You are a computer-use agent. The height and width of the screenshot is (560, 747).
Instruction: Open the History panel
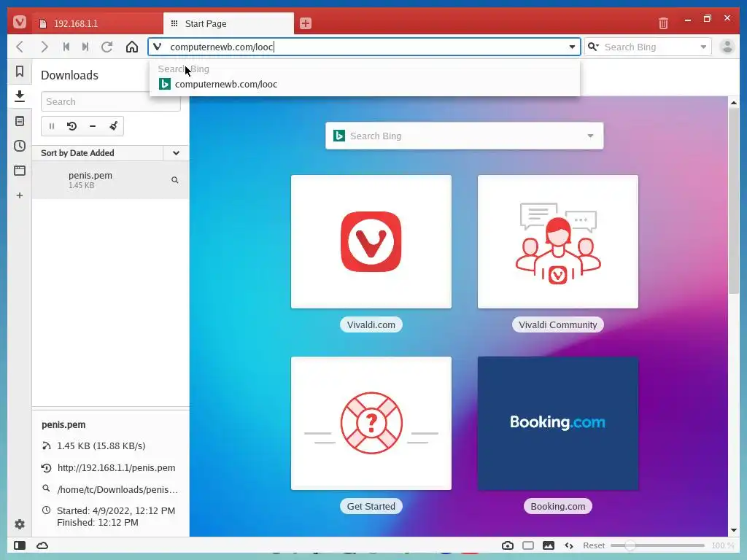coord(20,146)
